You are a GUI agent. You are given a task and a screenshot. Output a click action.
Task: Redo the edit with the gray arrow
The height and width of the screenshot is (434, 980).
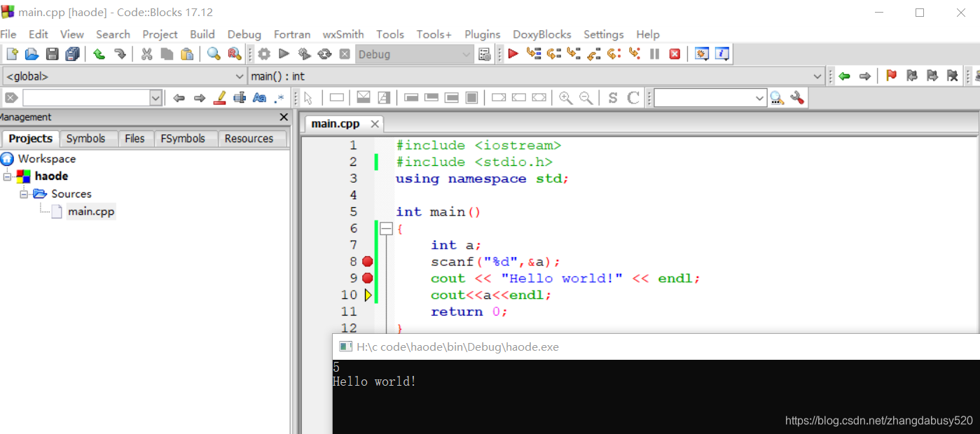point(120,54)
